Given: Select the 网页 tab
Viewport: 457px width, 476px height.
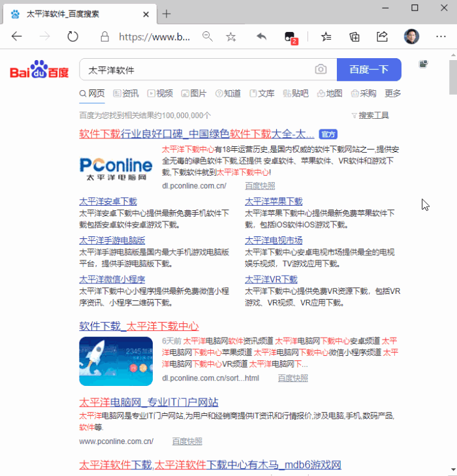Looking at the screenshot, I should tap(92, 93).
